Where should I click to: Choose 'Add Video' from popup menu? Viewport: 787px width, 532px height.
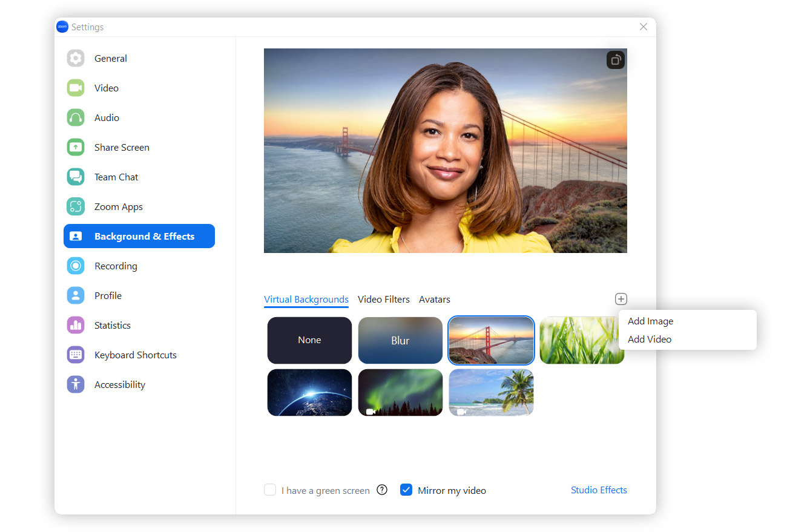(x=649, y=340)
